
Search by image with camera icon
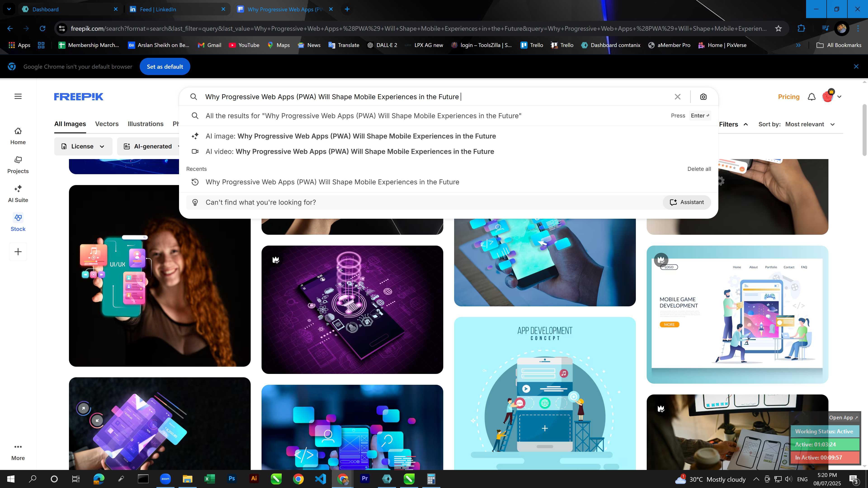(703, 97)
